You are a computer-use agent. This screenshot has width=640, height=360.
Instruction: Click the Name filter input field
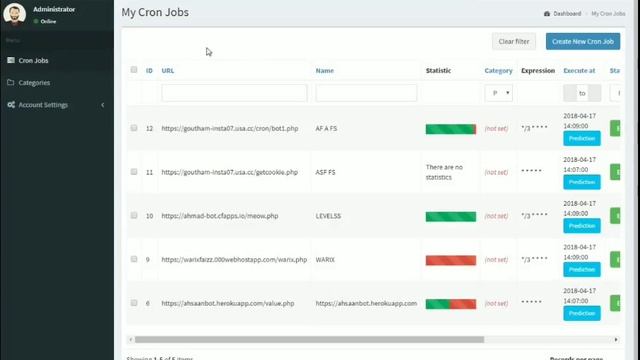coord(366,93)
